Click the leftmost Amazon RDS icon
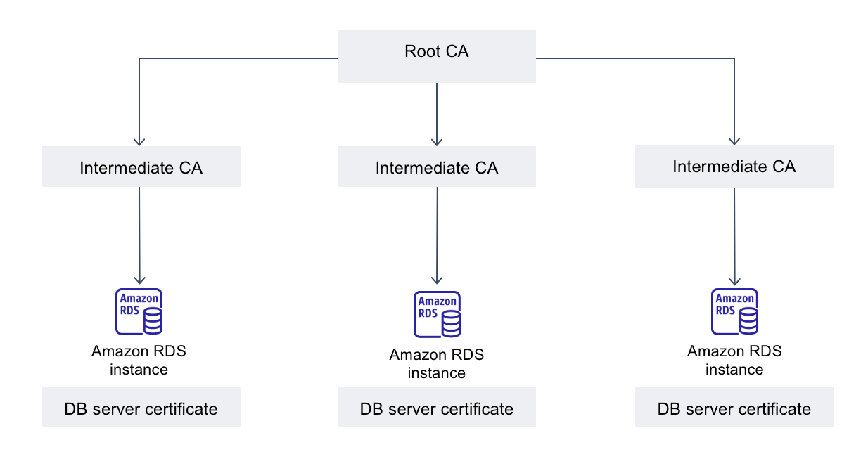868x454 pixels. click(139, 311)
